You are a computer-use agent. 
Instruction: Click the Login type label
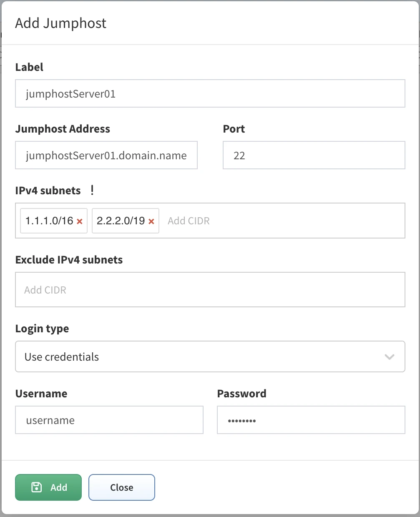click(x=42, y=329)
